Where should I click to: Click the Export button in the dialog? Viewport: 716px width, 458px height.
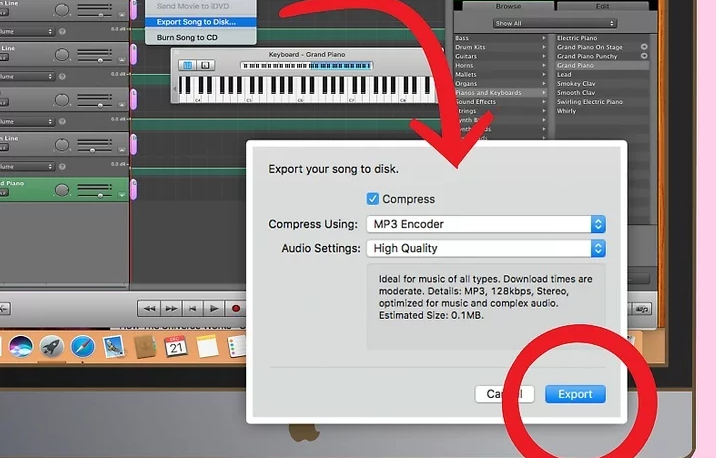tap(575, 394)
